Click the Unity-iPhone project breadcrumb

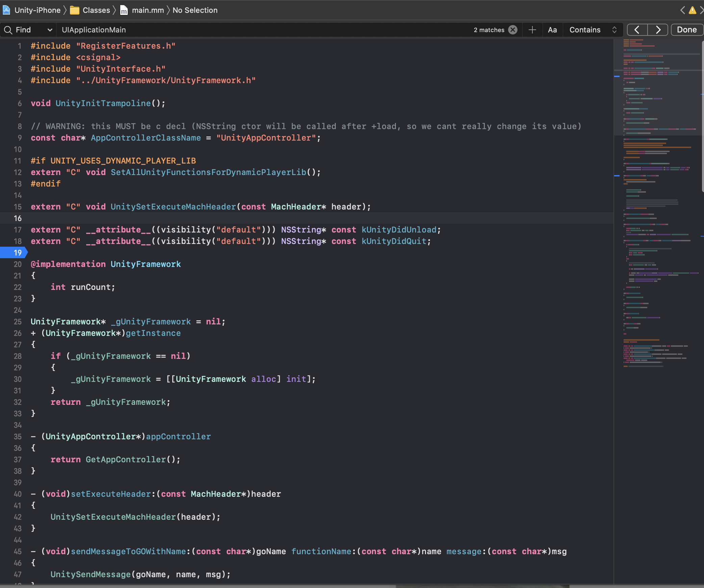click(37, 10)
